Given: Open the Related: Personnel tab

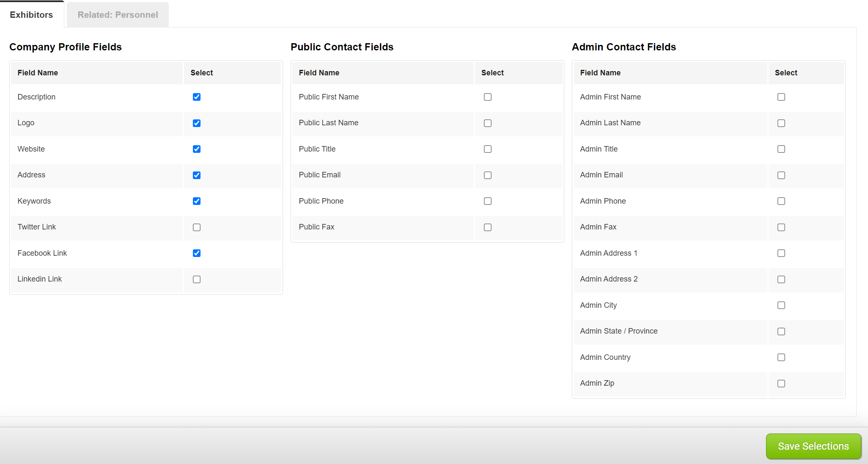Looking at the screenshot, I should pos(118,15).
